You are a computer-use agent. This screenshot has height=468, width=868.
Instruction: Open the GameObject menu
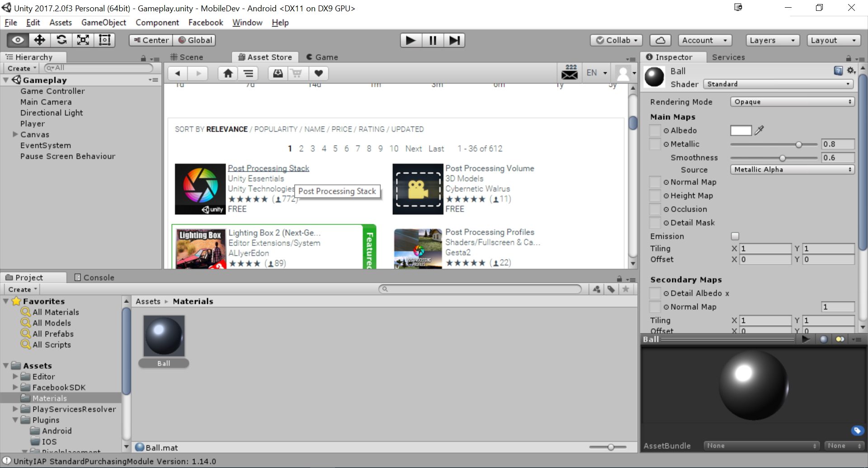[104, 23]
